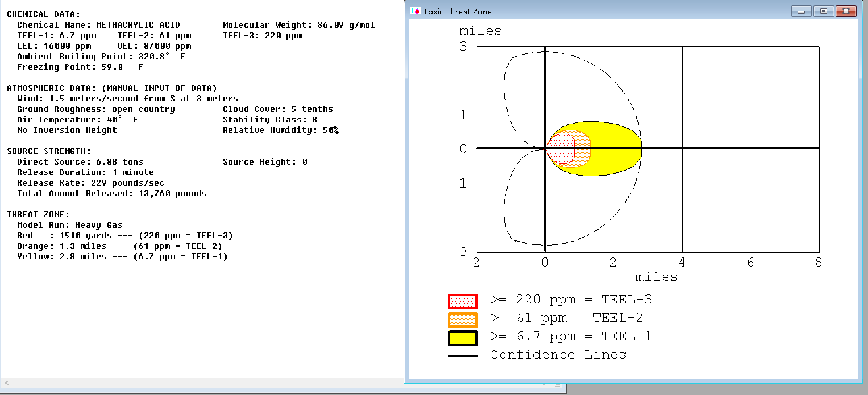Click "Release Rate: 229 pounds/sec" line
The width and height of the screenshot is (868, 395).
[91, 183]
